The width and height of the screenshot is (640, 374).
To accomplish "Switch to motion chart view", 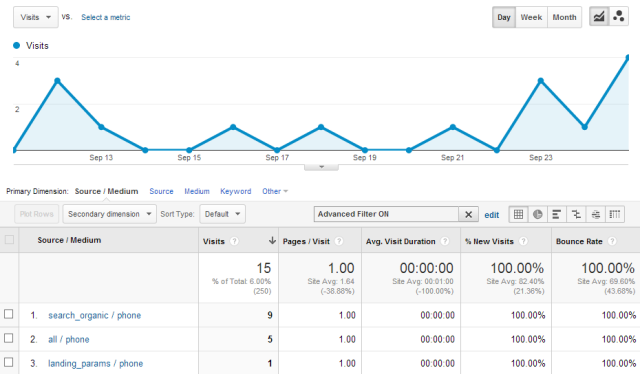I will pos(619,17).
